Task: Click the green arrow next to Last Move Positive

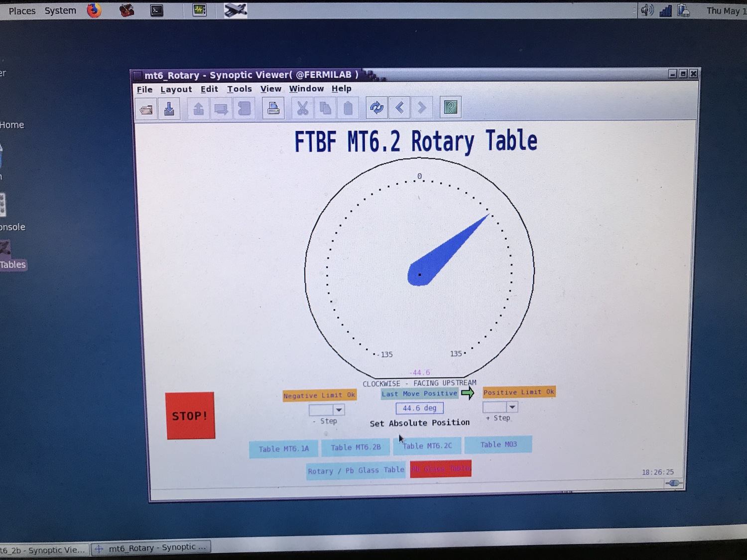Action: [x=468, y=393]
